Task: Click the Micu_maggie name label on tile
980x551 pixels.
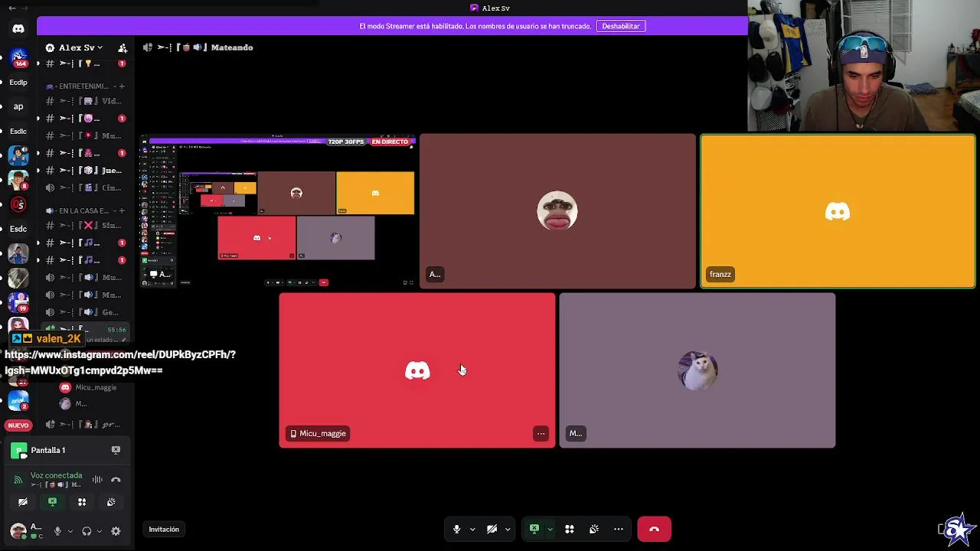Action: pyautogui.click(x=318, y=433)
